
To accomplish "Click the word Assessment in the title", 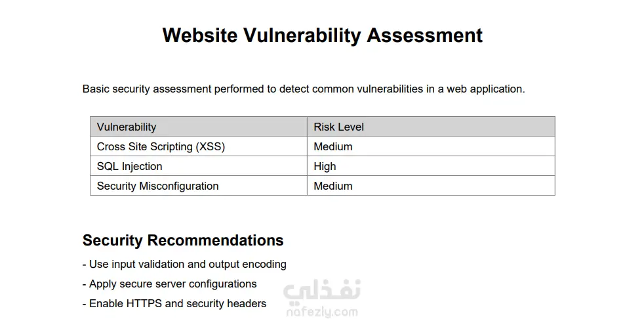I will [x=425, y=35].
